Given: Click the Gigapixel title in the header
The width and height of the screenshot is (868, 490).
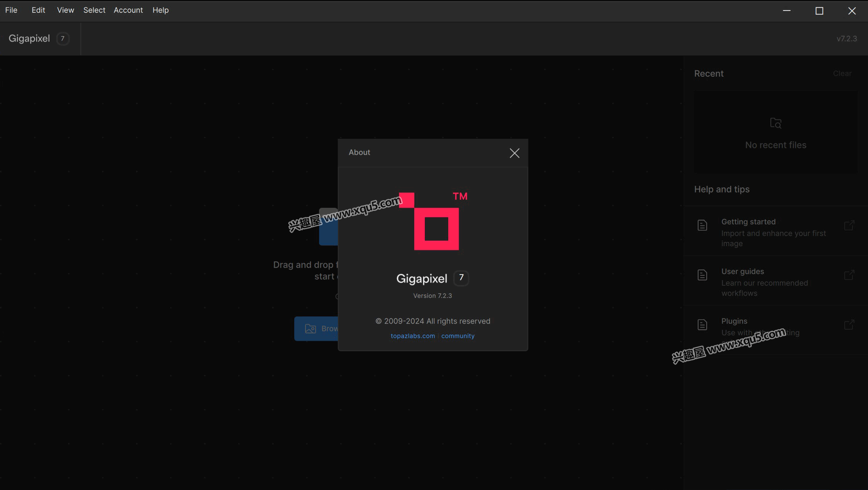Looking at the screenshot, I should [29, 38].
